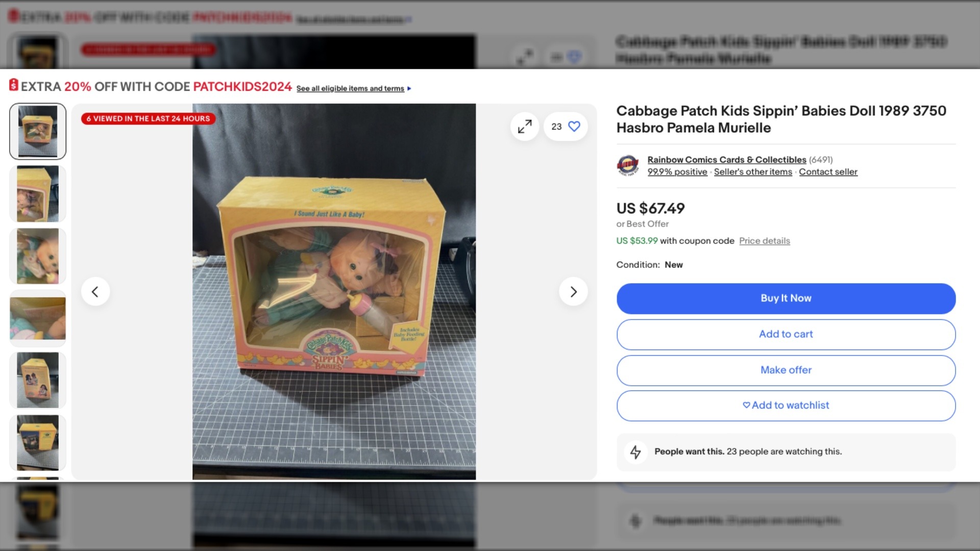Click the lightning bolt watching icon
Viewport: 980px width, 551px height.
click(635, 452)
